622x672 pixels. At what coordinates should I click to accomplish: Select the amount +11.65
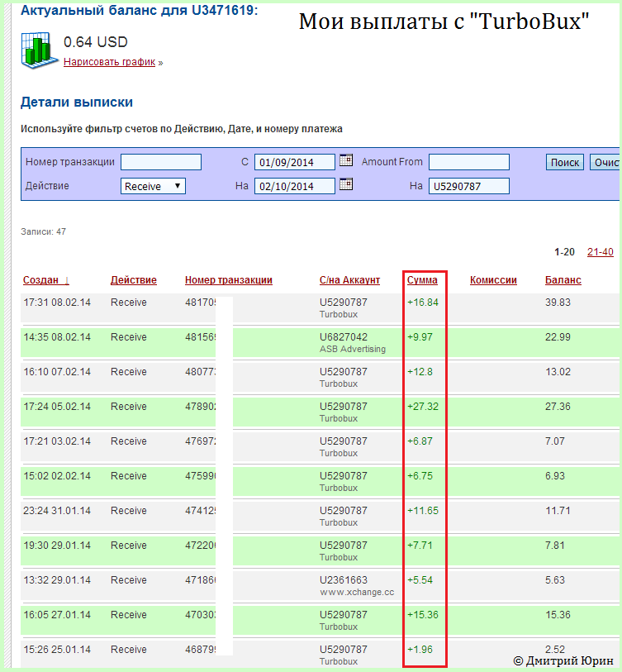tap(423, 511)
